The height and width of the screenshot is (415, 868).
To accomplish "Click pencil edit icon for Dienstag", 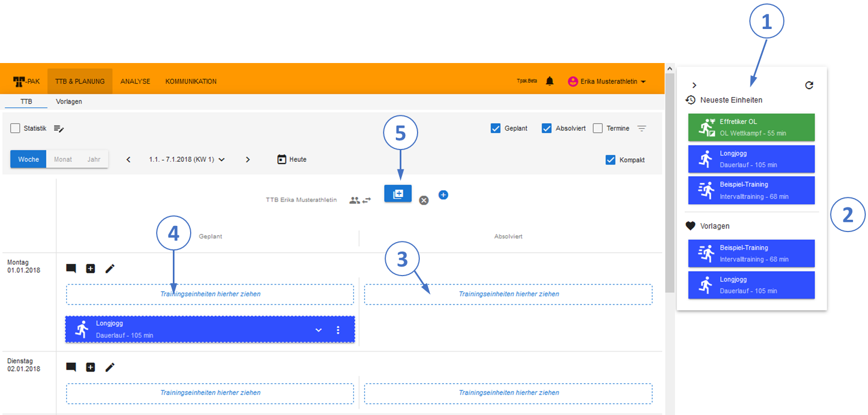I will point(110,367).
